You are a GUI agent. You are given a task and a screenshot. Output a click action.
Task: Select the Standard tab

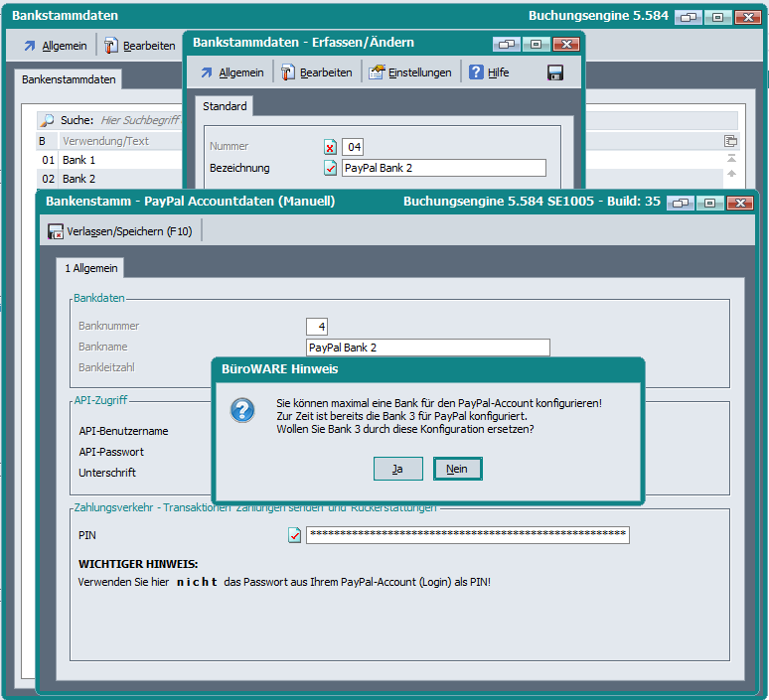[x=225, y=106]
